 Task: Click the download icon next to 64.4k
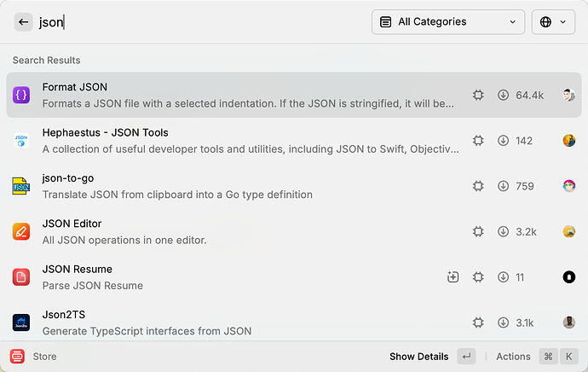coord(504,96)
